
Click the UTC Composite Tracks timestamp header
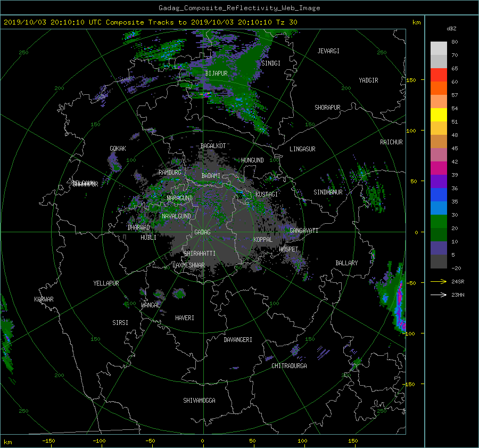pyautogui.click(x=150, y=22)
